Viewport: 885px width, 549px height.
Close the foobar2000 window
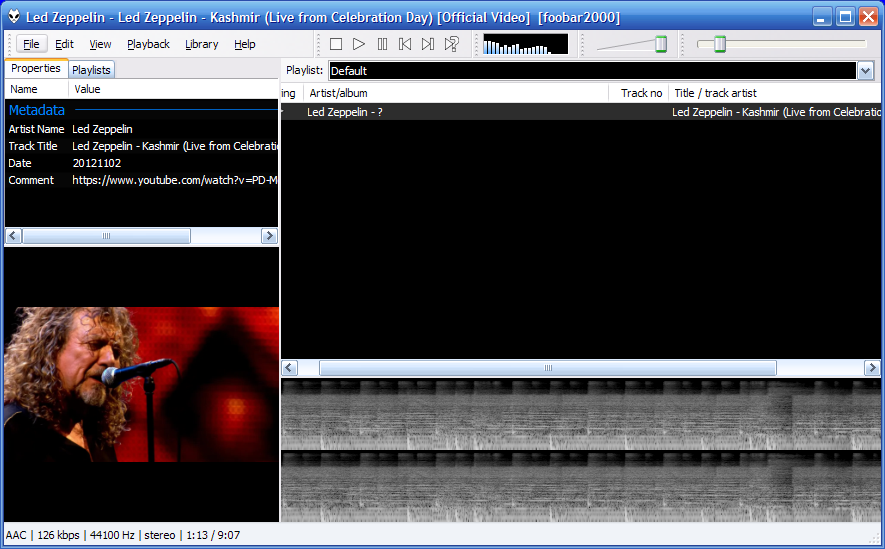point(868,17)
